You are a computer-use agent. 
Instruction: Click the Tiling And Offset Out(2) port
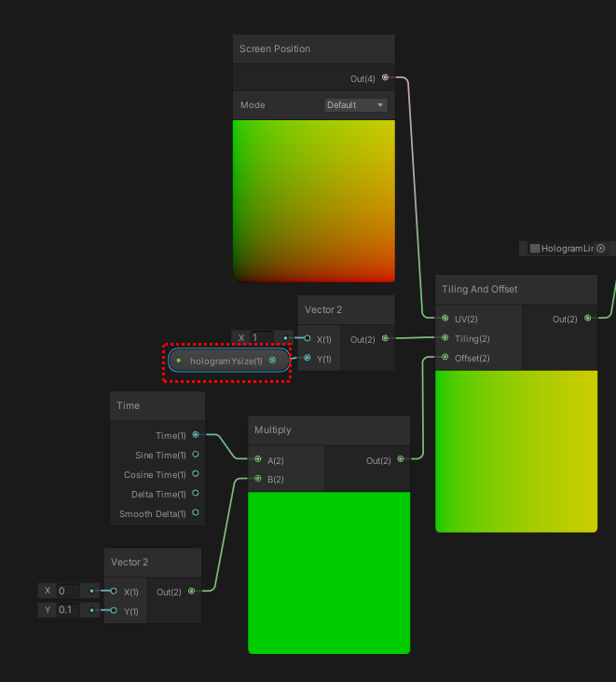tap(587, 318)
